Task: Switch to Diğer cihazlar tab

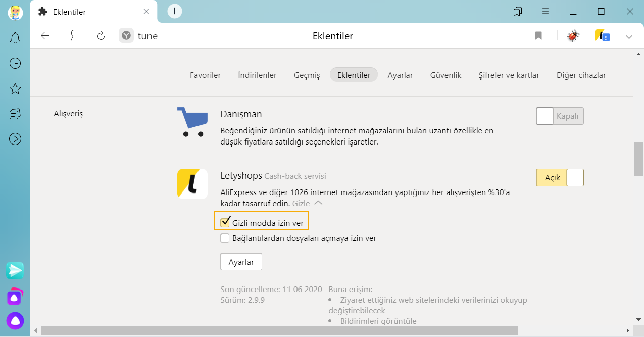Action: 581,75
